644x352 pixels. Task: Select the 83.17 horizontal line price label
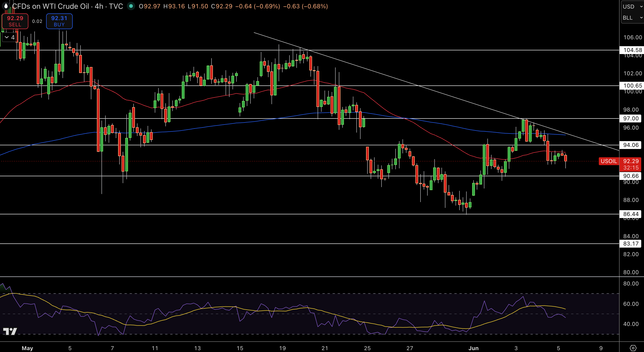click(x=630, y=244)
